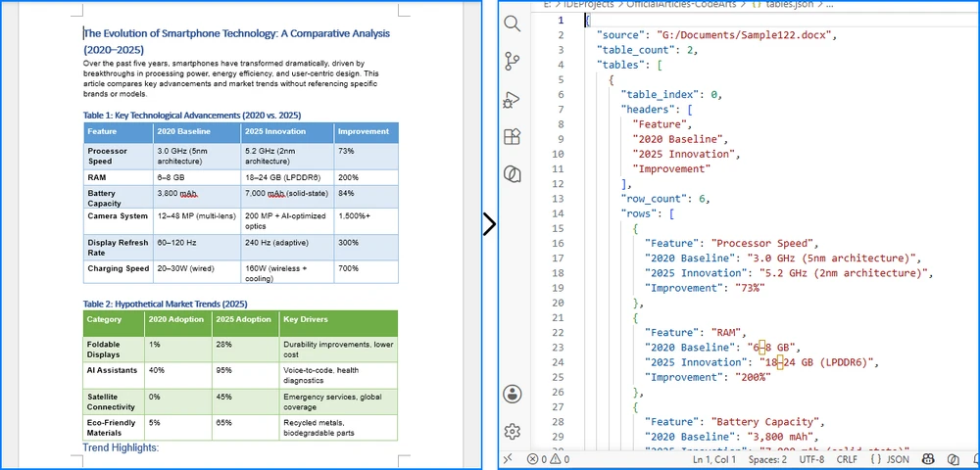Click the "headers" key on line 7
This screenshot has width=980, height=470.
pyautogui.click(x=647, y=110)
